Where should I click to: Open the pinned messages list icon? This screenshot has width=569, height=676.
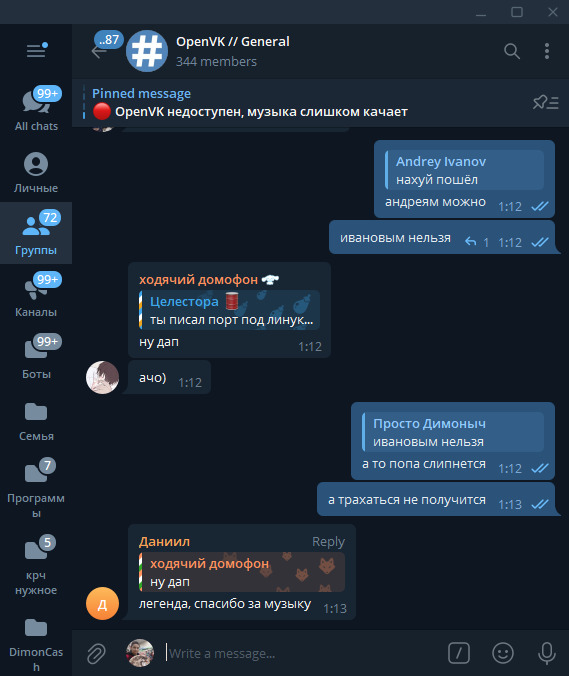546,102
